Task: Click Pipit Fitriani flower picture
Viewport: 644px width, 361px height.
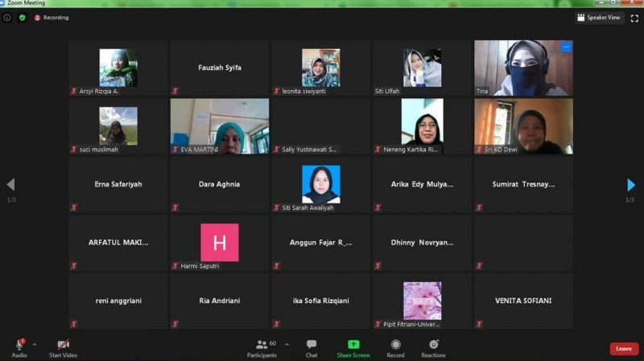Action: (422, 301)
